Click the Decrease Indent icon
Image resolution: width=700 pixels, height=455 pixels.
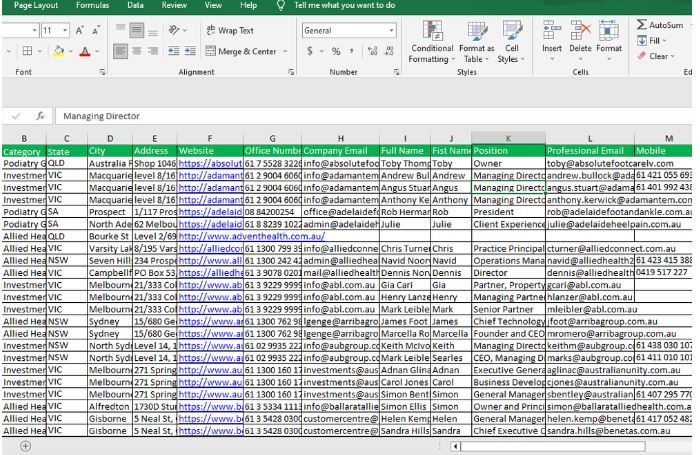(x=174, y=51)
